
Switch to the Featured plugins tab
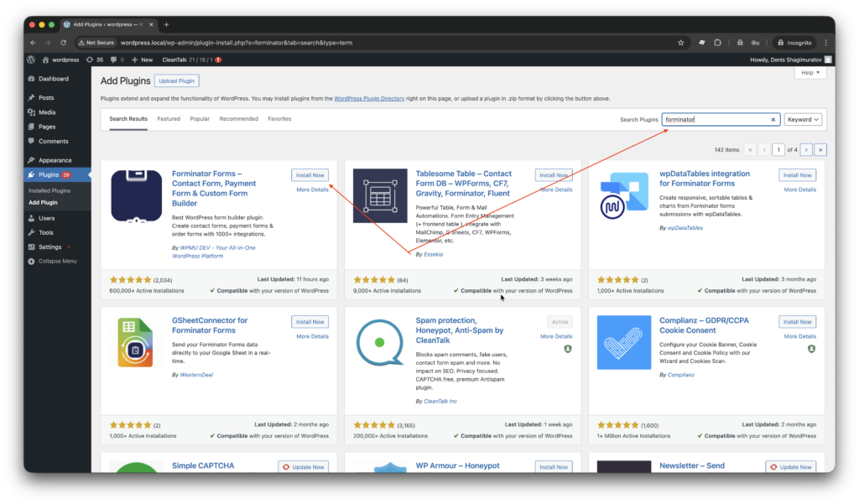168,118
